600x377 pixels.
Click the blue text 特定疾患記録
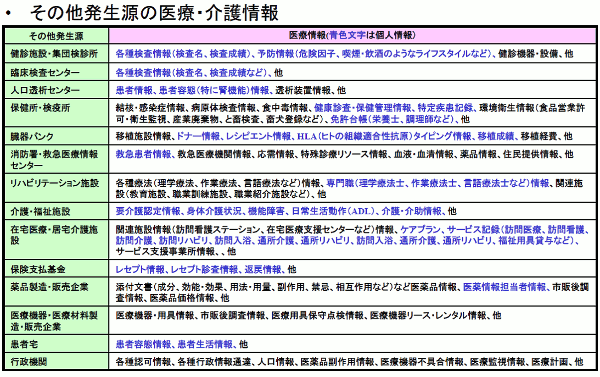(x=445, y=108)
